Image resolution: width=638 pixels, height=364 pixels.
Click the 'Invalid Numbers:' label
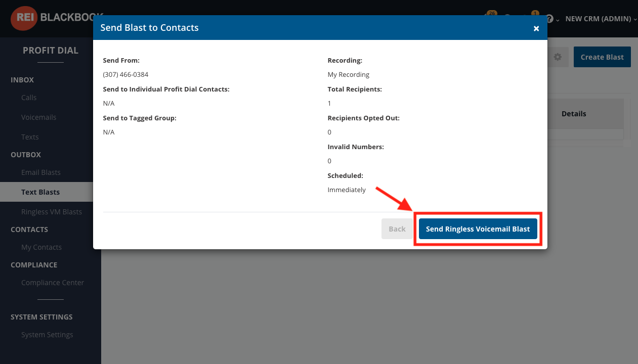coord(356,147)
